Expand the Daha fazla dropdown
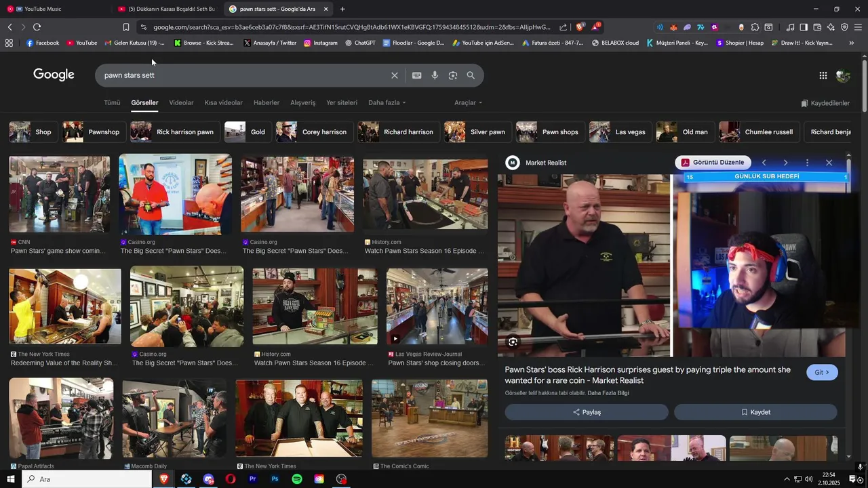The image size is (868, 488). pyautogui.click(x=387, y=103)
